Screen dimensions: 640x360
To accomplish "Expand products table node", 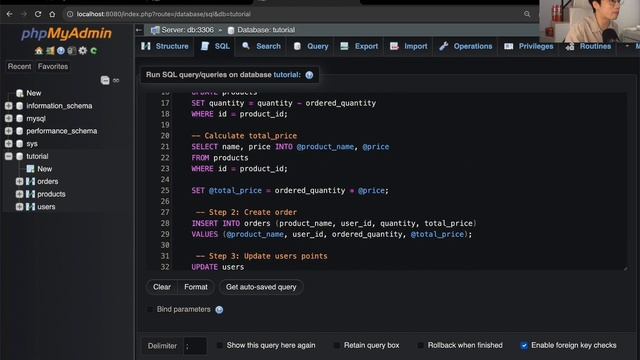I will coord(19,194).
